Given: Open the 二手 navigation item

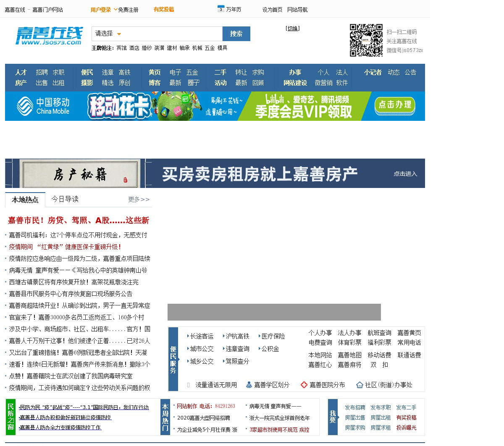Looking at the screenshot, I should (220, 72).
